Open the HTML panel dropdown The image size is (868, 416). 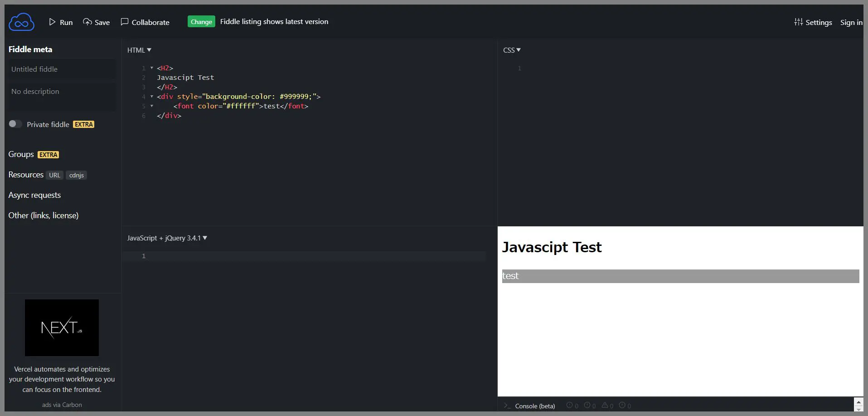[x=139, y=50]
